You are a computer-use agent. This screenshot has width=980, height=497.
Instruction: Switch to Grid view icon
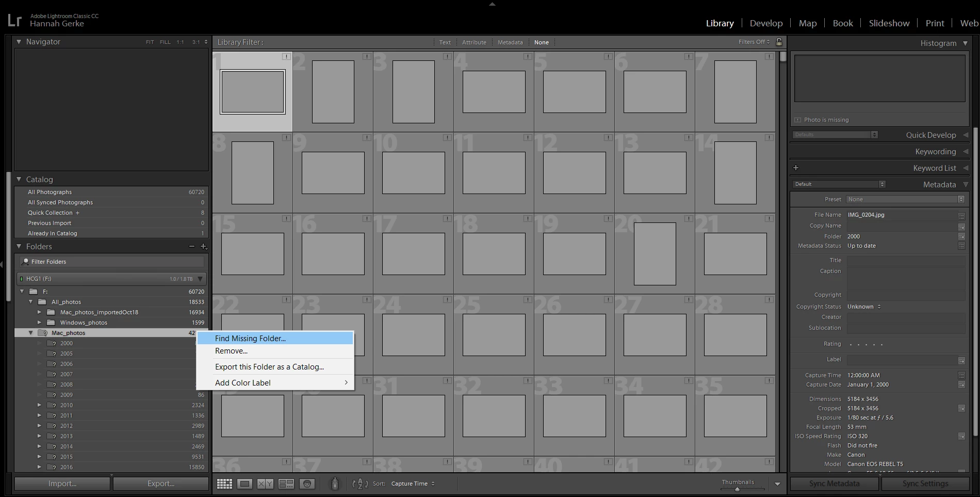(224, 484)
